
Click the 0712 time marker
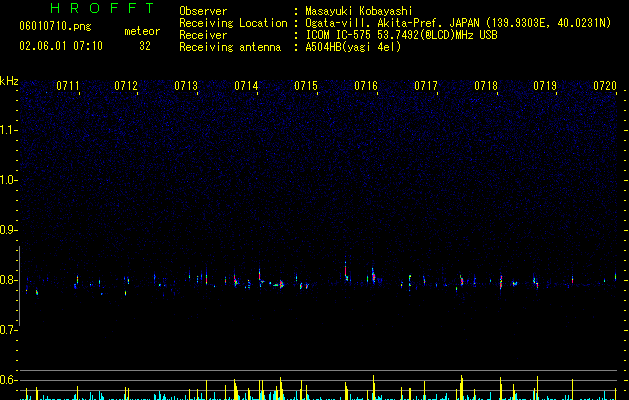pos(126,86)
